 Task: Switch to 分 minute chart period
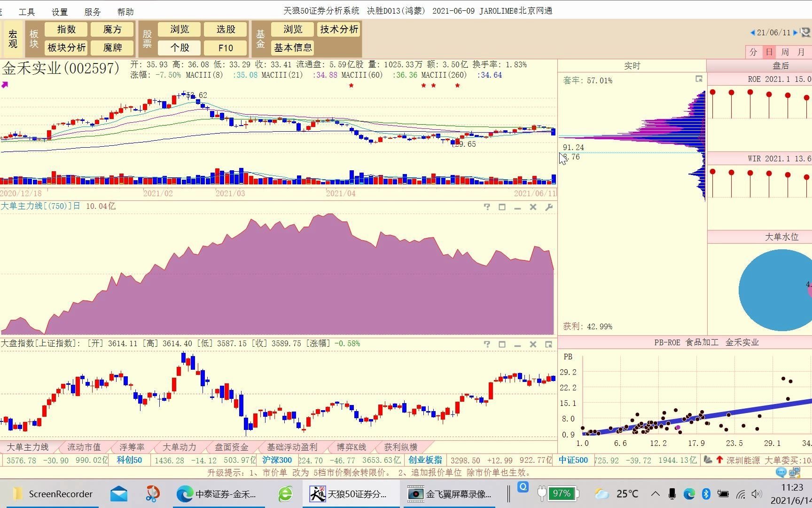point(753,52)
